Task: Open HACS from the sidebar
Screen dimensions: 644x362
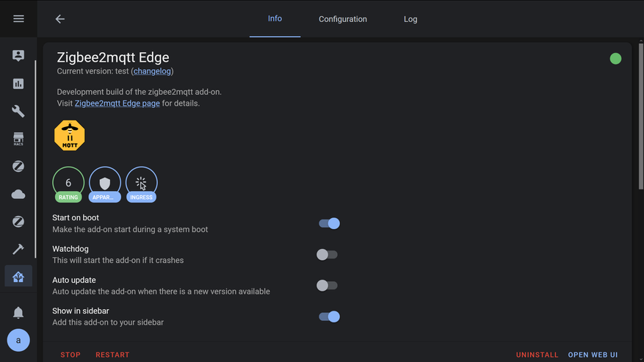Action: pyautogui.click(x=18, y=139)
